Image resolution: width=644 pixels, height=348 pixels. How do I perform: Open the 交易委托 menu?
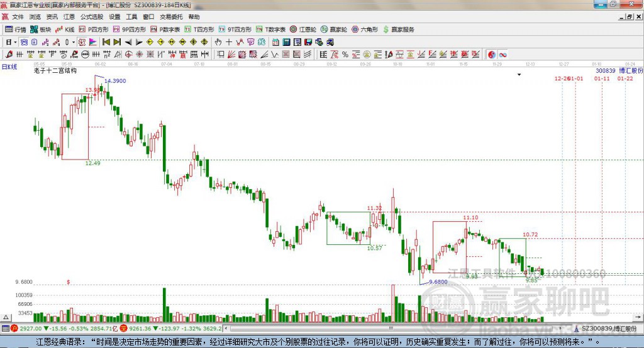coord(171,17)
